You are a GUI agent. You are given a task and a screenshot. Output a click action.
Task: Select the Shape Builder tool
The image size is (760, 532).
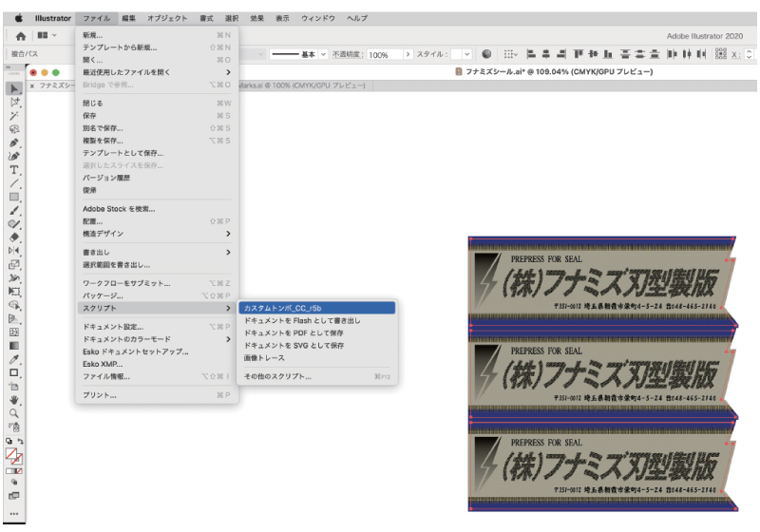14,305
